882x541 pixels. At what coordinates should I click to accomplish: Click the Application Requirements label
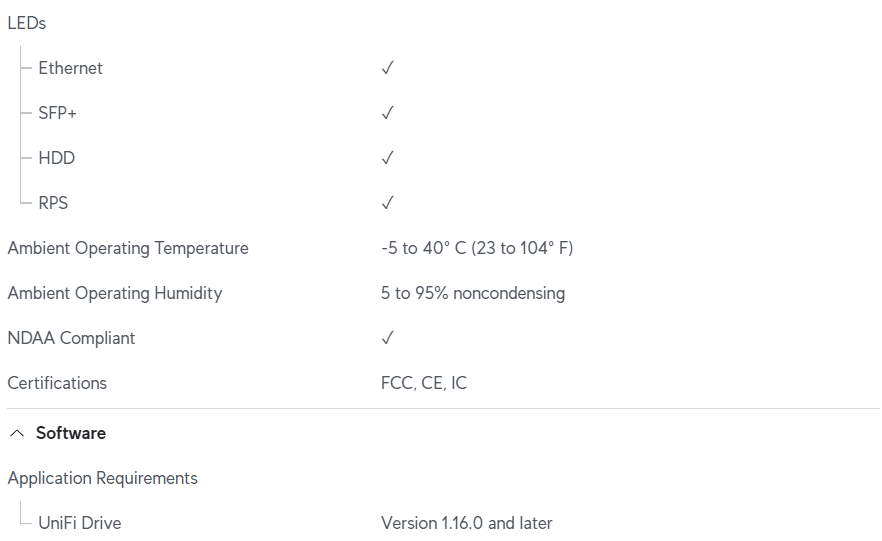tap(103, 478)
